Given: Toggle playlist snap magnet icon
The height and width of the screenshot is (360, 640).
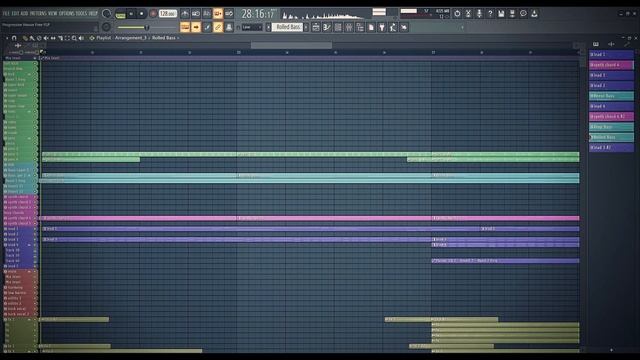Looking at the screenshot, I should pos(14,38).
